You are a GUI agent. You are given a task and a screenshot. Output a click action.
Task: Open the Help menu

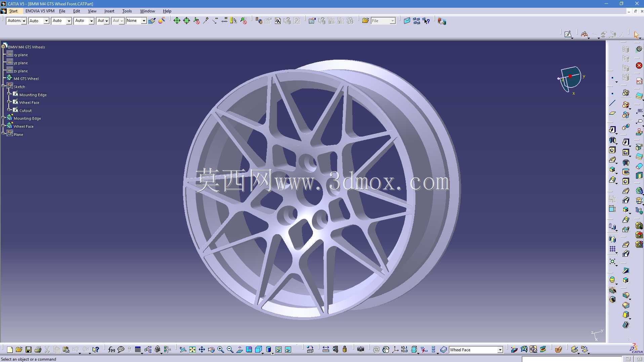[x=167, y=11]
